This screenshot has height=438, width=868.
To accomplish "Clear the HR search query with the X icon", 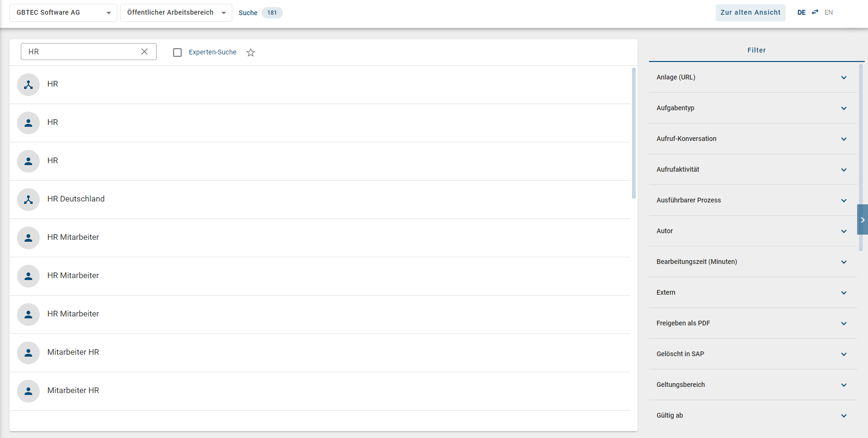I will tap(144, 52).
